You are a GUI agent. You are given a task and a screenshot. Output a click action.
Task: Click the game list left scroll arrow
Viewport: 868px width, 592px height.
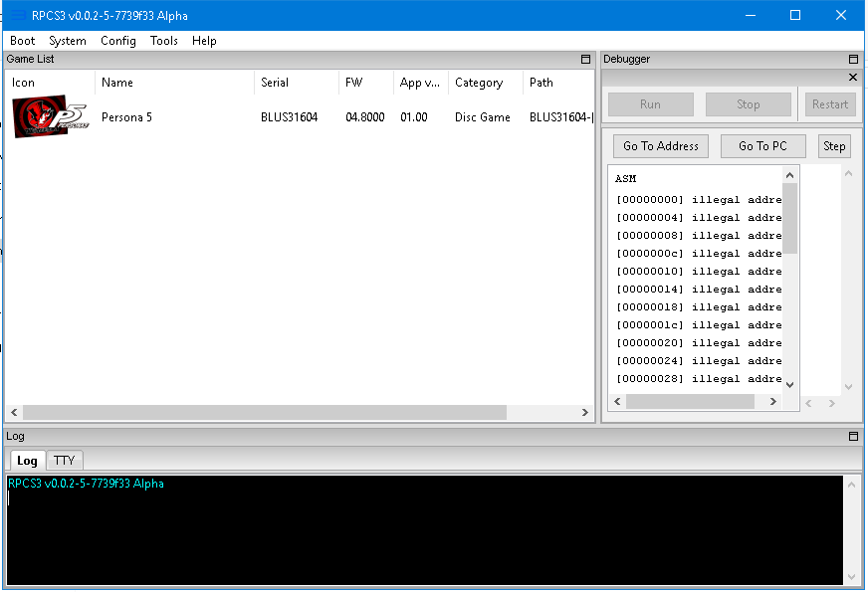[14, 412]
